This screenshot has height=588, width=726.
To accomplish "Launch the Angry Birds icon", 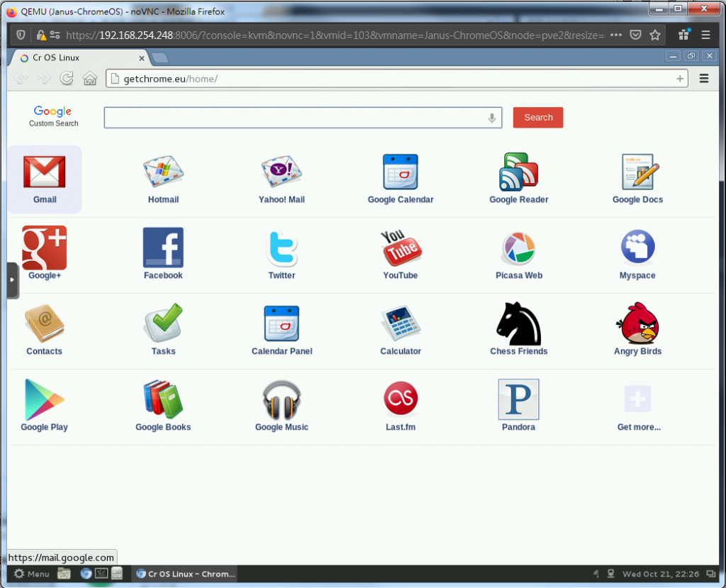I will pos(637,323).
